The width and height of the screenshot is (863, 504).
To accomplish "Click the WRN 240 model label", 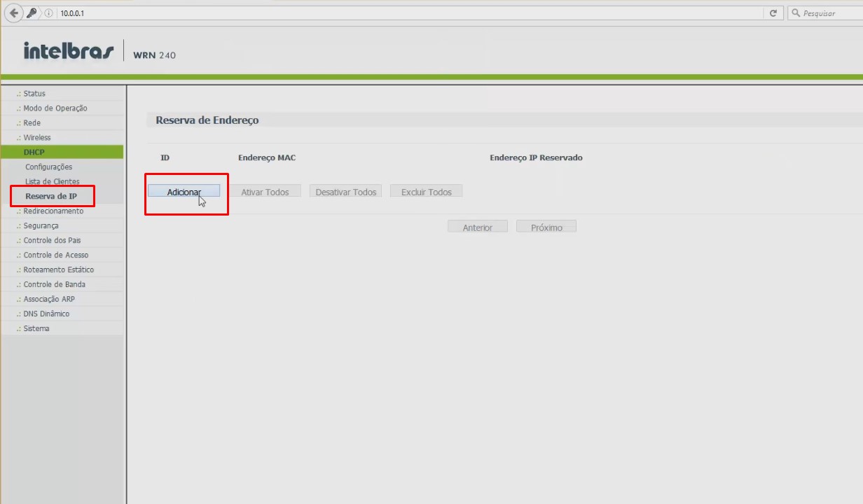I will (154, 55).
